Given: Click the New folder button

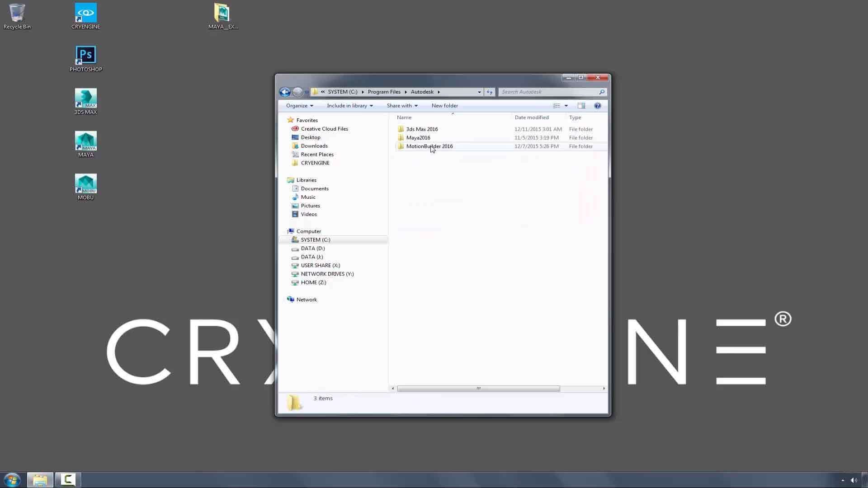Looking at the screenshot, I should (x=444, y=105).
